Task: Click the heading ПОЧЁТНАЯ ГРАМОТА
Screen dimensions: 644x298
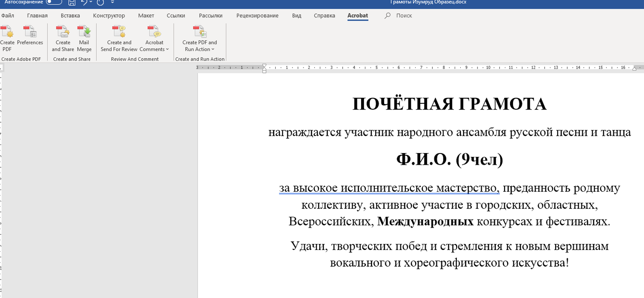Action: coord(450,104)
